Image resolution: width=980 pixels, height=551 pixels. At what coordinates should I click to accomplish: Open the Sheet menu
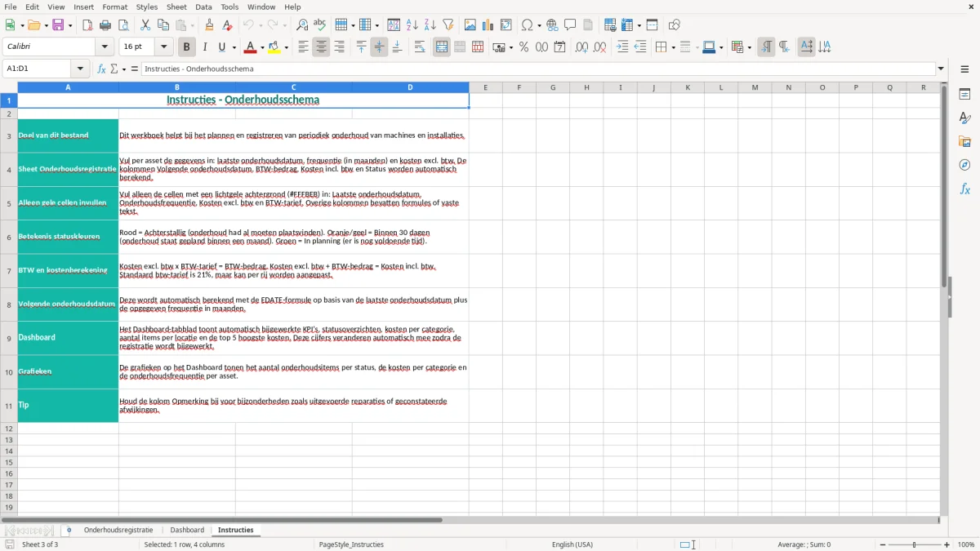click(176, 7)
